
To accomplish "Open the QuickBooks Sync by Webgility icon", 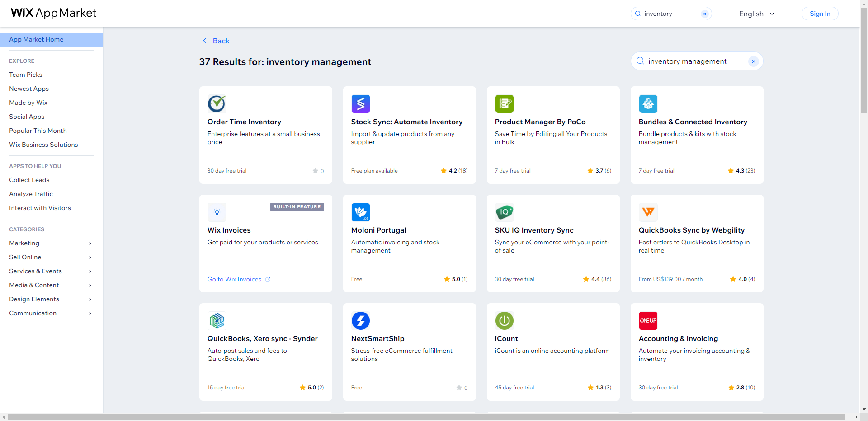I will pyautogui.click(x=648, y=212).
